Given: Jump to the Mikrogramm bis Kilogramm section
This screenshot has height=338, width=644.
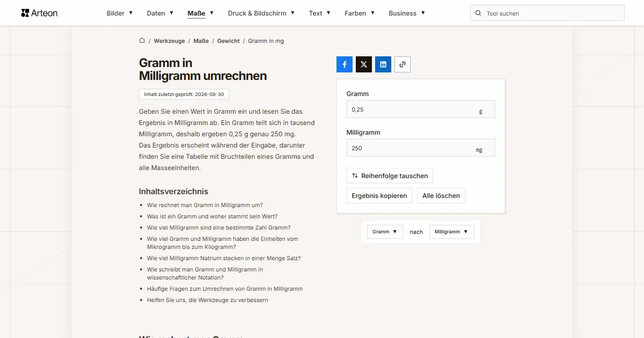Looking at the screenshot, I should 223,243.
